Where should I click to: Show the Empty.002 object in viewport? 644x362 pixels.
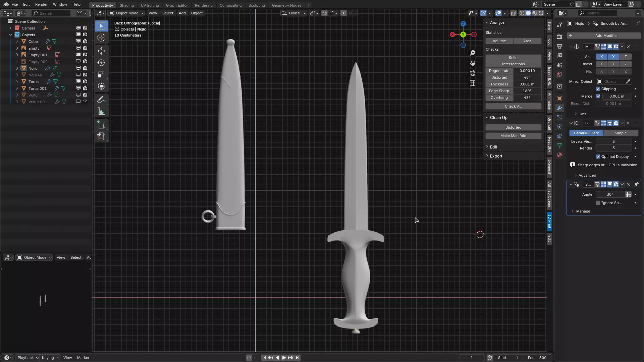tap(78, 61)
